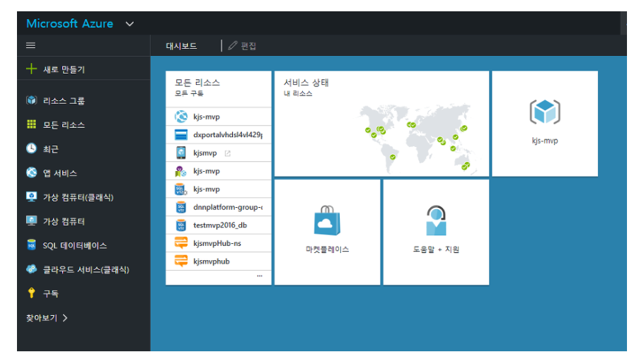Click the 가상 컴퓨터 monitor icon
The image size is (639, 364).
tap(31, 221)
